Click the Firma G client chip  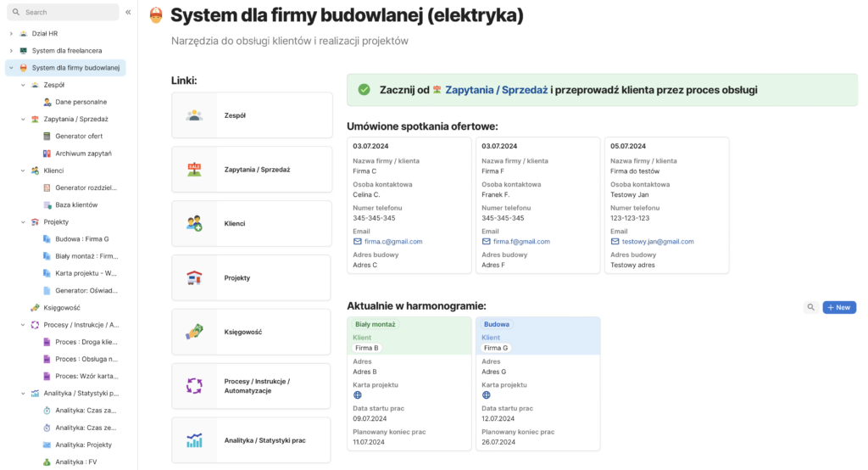495,348
